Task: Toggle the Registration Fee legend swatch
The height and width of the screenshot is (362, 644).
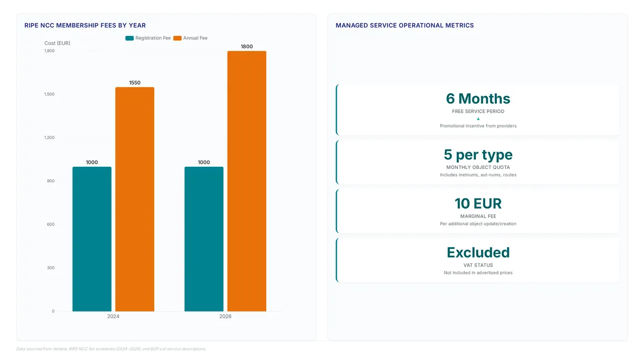Action: click(129, 38)
